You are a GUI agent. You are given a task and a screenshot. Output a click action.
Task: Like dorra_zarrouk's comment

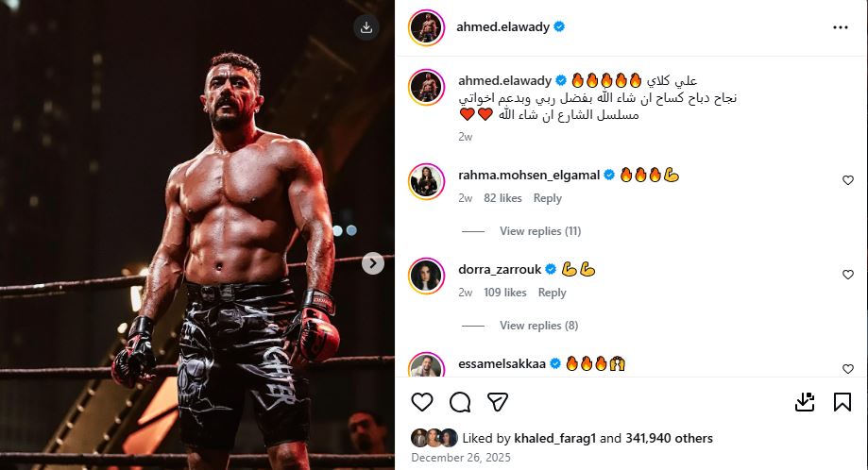pos(847,275)
